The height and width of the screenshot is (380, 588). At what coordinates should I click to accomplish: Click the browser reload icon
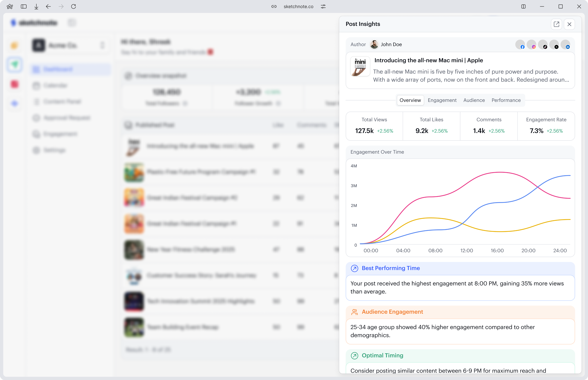73,7
